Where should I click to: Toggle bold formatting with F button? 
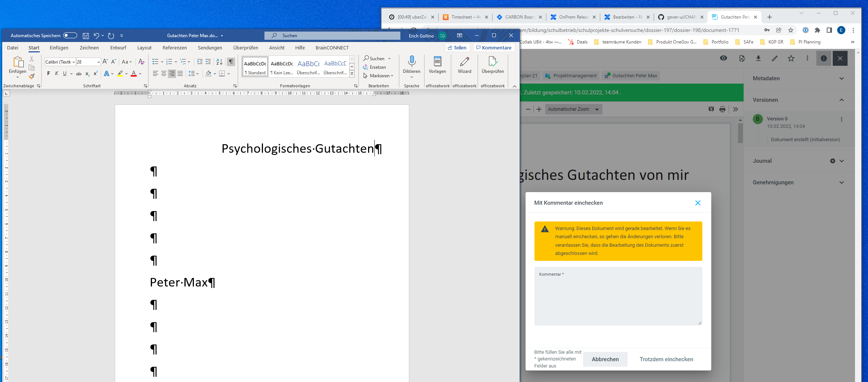(48, 74)
